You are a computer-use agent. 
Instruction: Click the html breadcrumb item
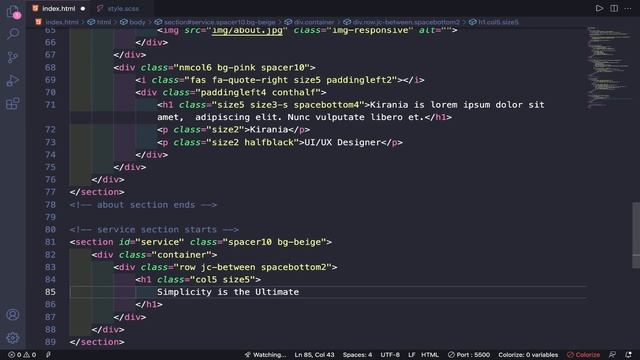[104, 22]
